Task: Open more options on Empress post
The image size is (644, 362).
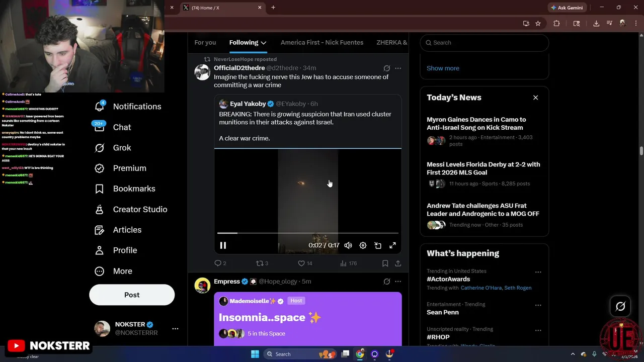Action: [398, 282]
